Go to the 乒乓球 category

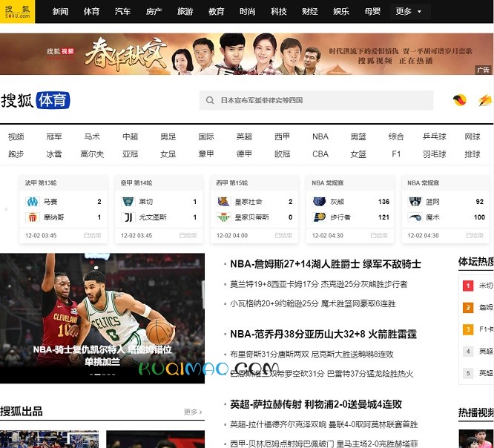pos(435,136)
